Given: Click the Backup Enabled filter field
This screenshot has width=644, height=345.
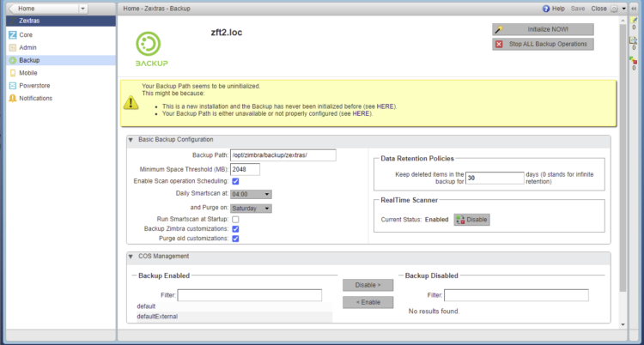Looking at the screenshot, I should [250, 295].
